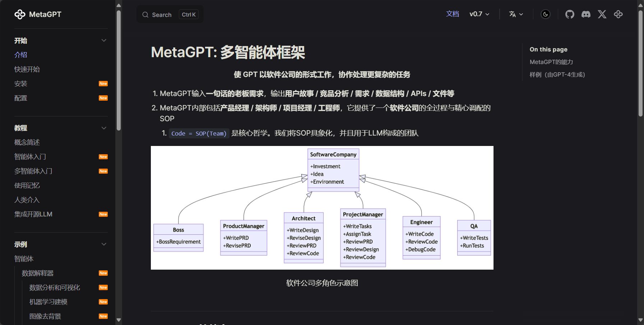Viewport: 644px width, 325px height.
Task: Collapse the 示例 sidebar section
Action: pyautogui.click(x=104, y=244)
